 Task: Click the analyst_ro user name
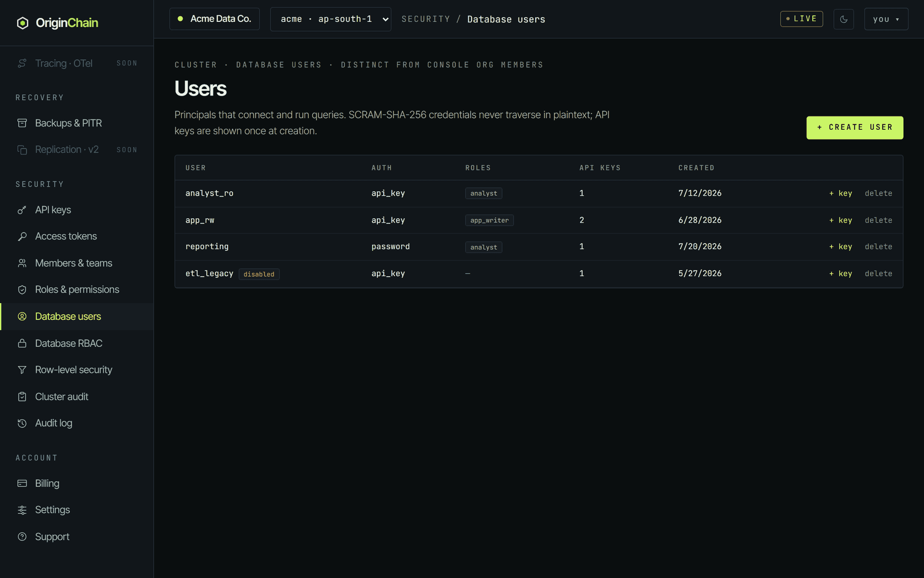[x=209, y=194]
